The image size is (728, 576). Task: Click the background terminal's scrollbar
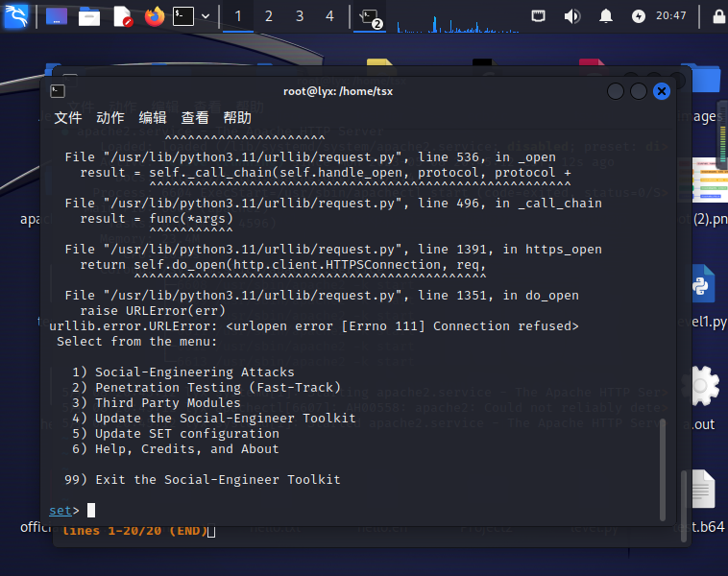tap(684, 506)
